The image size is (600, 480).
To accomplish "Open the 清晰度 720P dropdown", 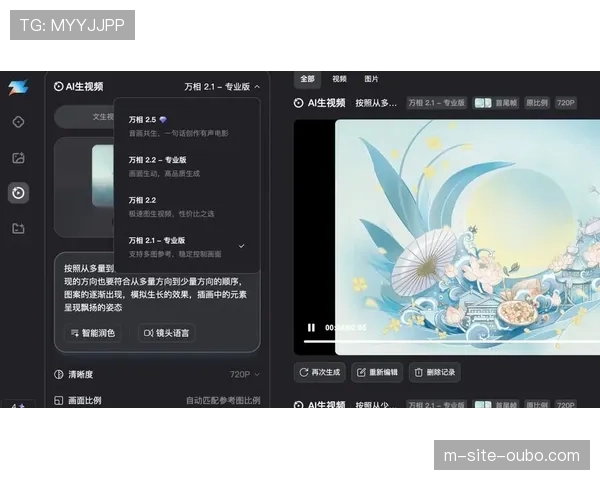I will [245, 374].
